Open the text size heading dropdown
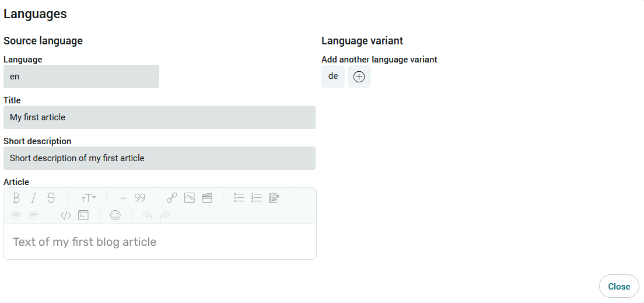The width and height of the screenshot is (644, 303). [88, 198]
